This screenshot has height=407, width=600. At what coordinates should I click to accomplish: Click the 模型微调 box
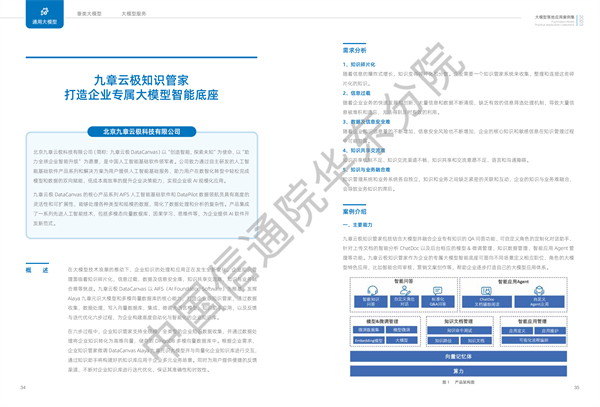click(401, 330)
